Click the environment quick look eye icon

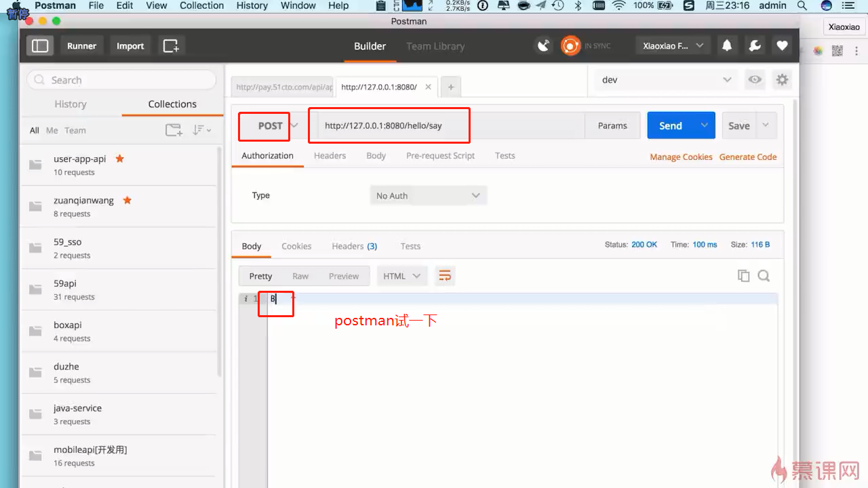click(x=755, y=79)
